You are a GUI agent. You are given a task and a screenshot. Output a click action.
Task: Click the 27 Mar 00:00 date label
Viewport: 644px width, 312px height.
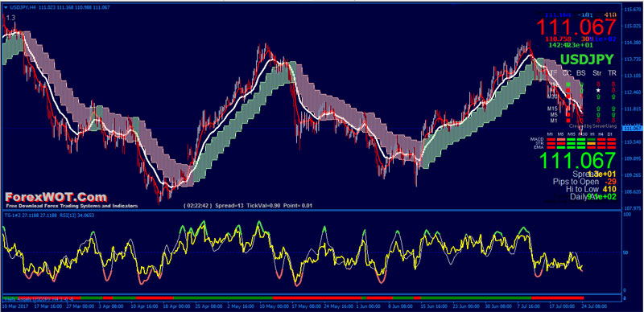[x=81, y=306]
